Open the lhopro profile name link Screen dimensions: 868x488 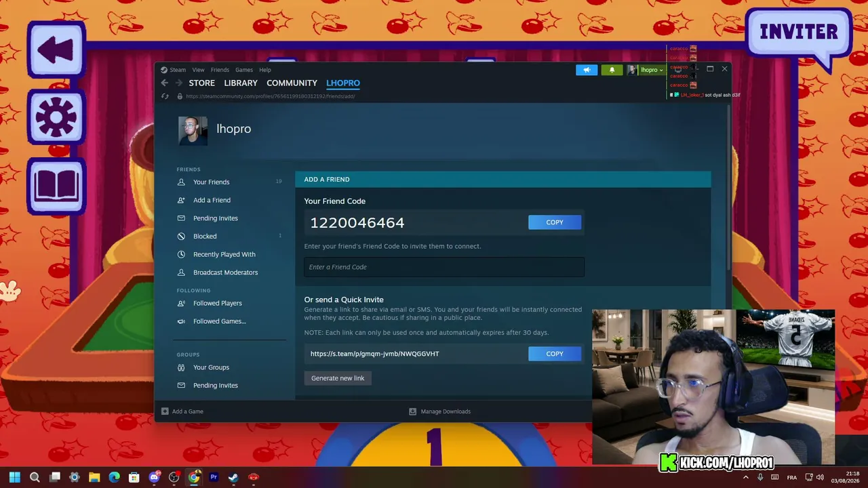[x=234, y=129]
